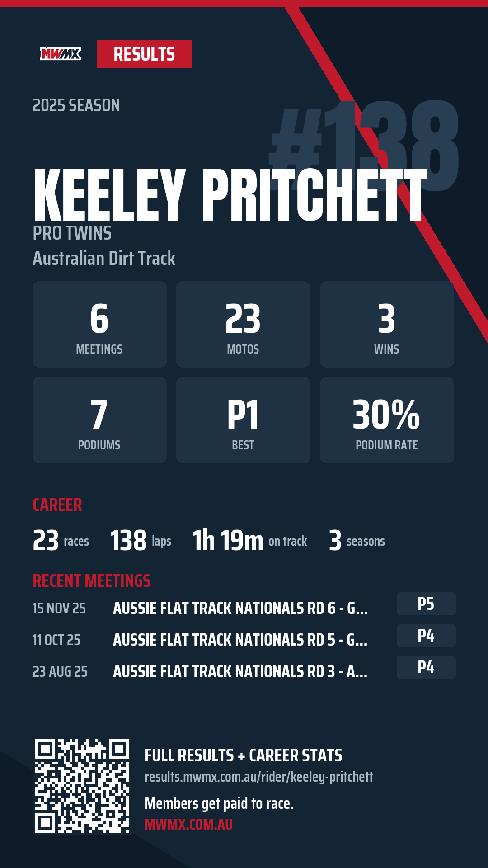The width and height of the screenshot is (488, 868).
Task: Select the 30% Podium Rate card
Action: 387,420
